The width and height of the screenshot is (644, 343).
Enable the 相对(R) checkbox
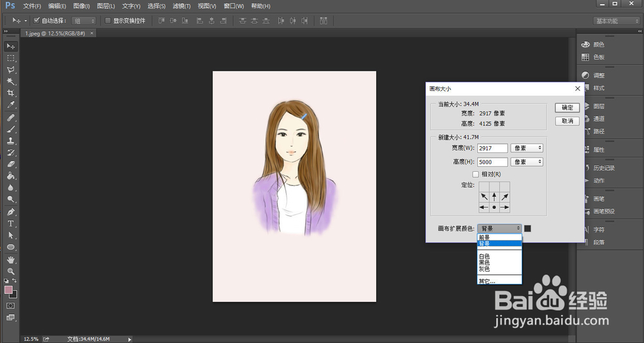pos(476,174)
